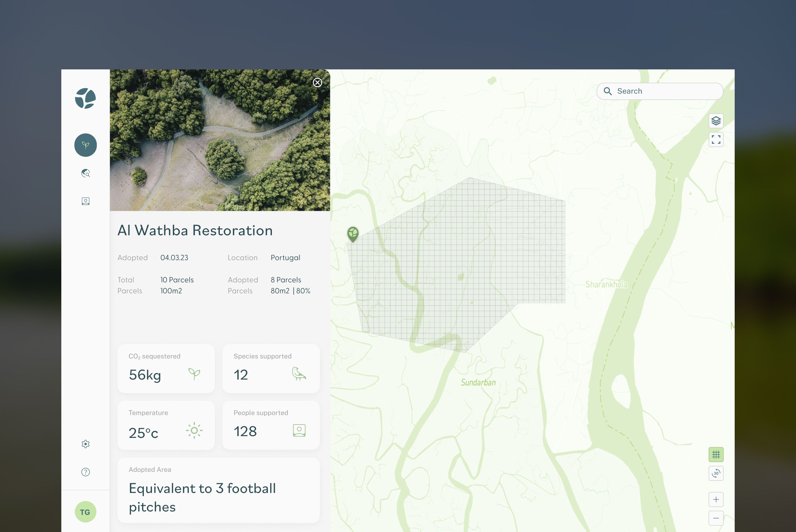The width and height of the screenshot is (796, 532).
Task: Toggle 3D map rotation view
Action: (716, 473)
